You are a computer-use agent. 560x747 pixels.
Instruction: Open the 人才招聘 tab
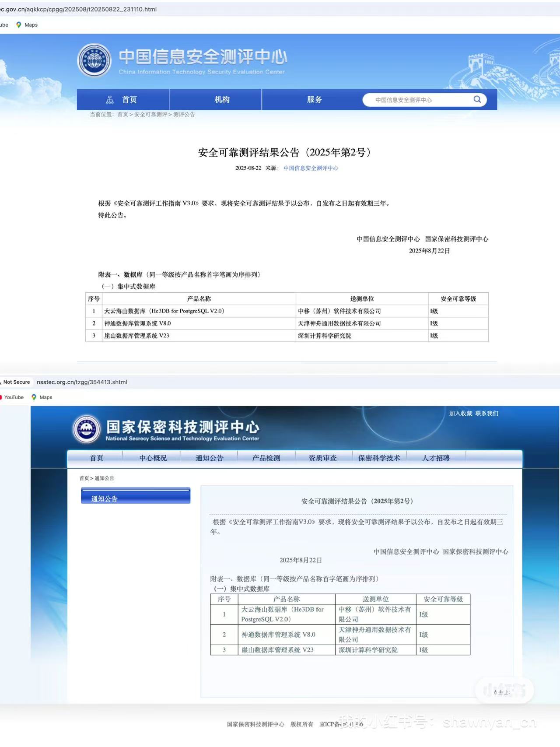[436, 458]
